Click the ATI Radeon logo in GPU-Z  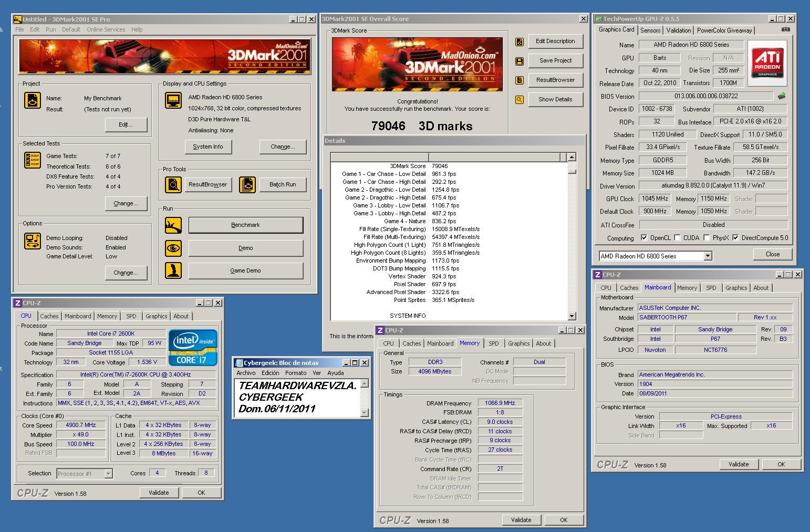[x=767, y=63]
